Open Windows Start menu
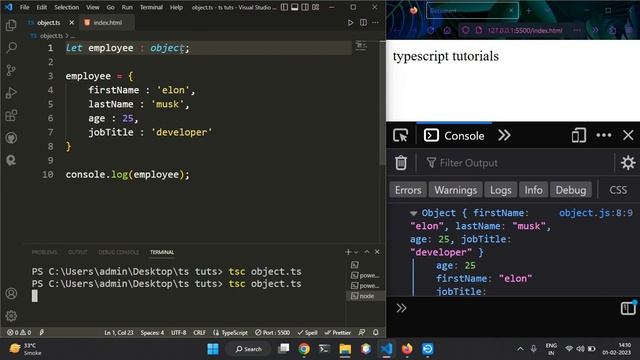 (x=213, y=349)
